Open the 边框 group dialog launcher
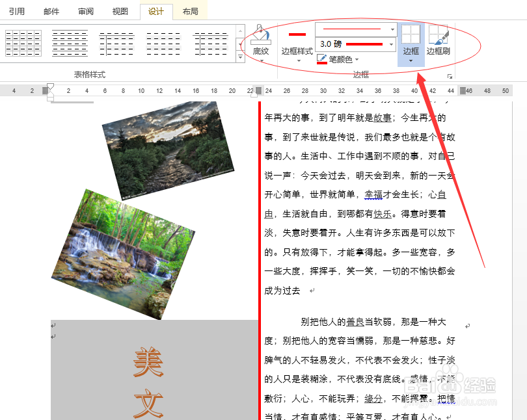 click(x=450, y=76)
